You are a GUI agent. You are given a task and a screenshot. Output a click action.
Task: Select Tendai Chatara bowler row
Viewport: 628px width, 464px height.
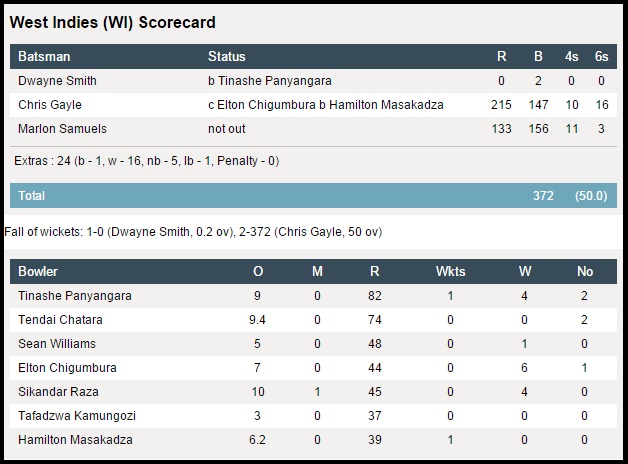[313, 320]
